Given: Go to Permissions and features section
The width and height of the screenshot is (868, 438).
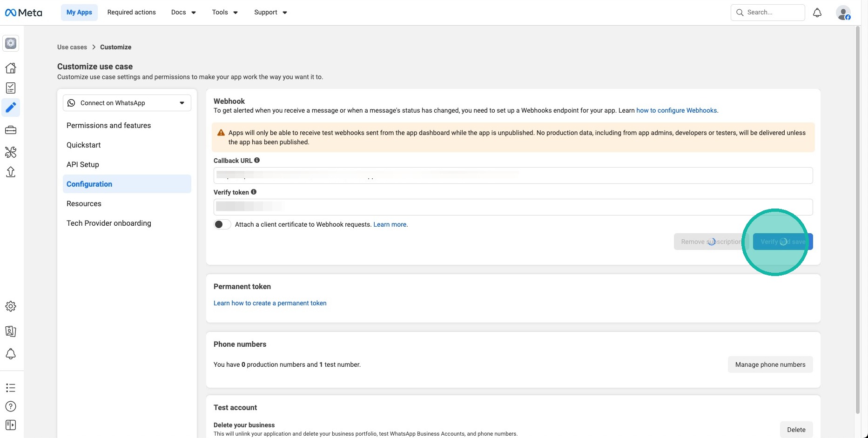Looking at the screenshot, I should [x=108, y=125].
